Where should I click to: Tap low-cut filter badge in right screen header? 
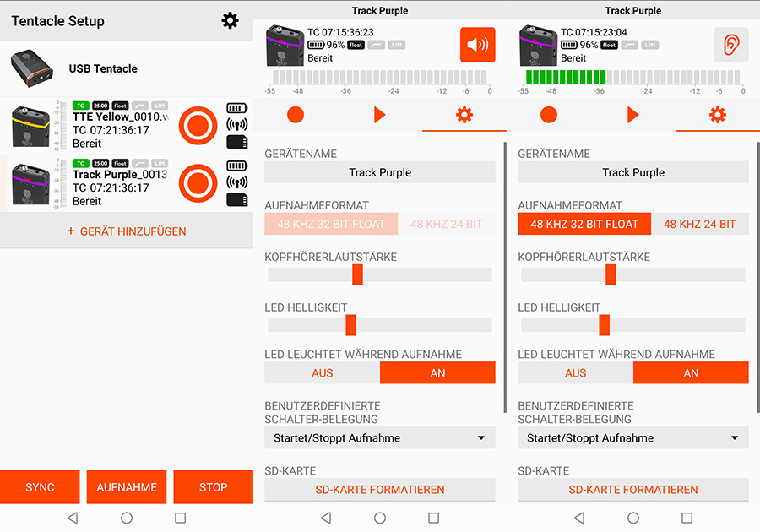coord(630,45)
